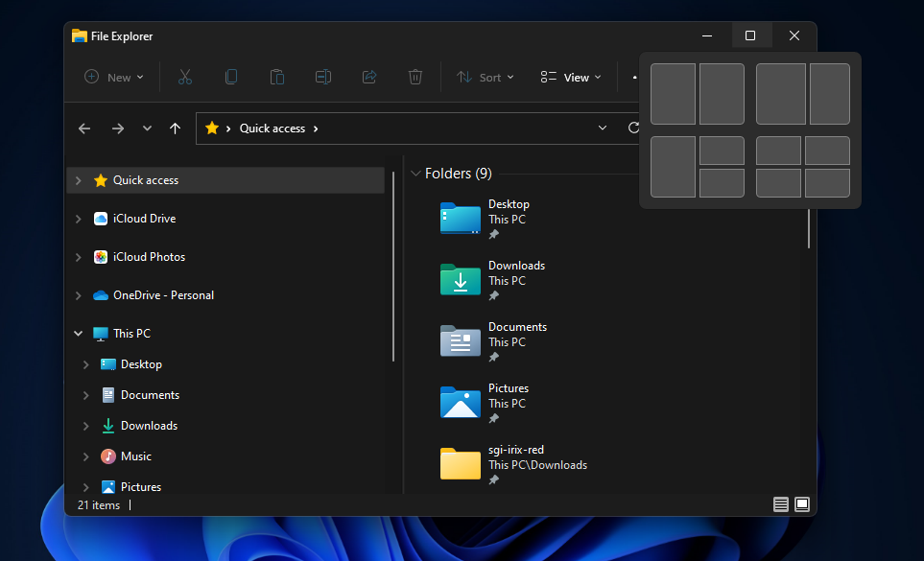Go back to the previous folder

[x=83, y=128]
